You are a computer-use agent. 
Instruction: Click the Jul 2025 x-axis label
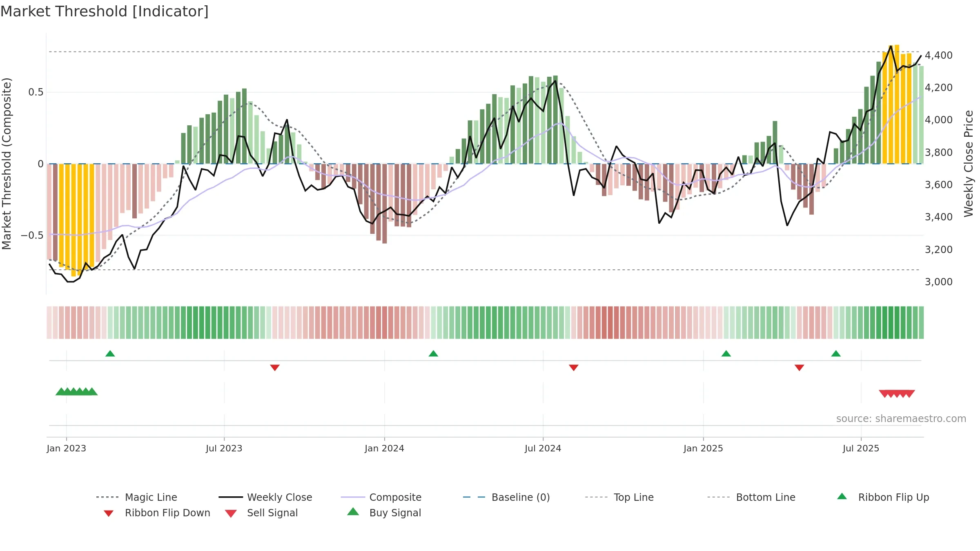tap(861, 449)
